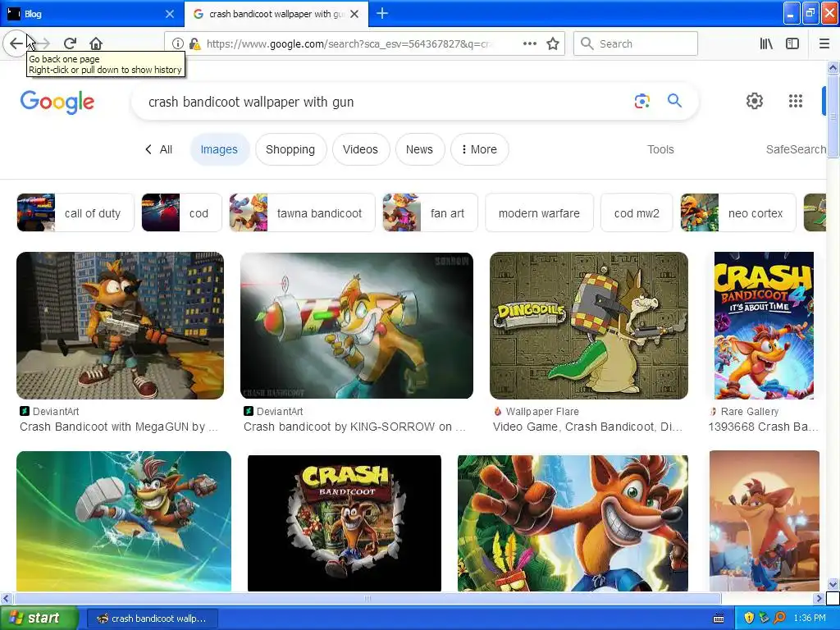
Task: Click the vertical scrollbar up arrow
Action: 833,67
